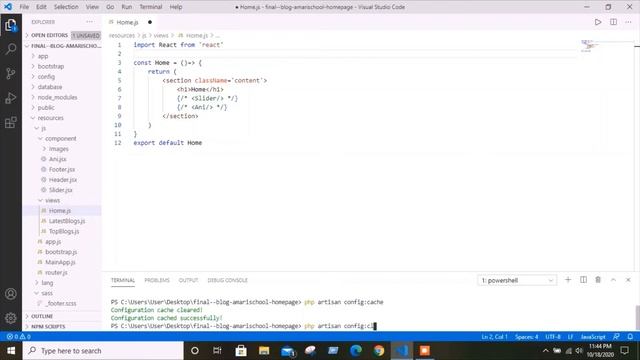Expand the OPEN EDITORS section

(x=62, y=36)
